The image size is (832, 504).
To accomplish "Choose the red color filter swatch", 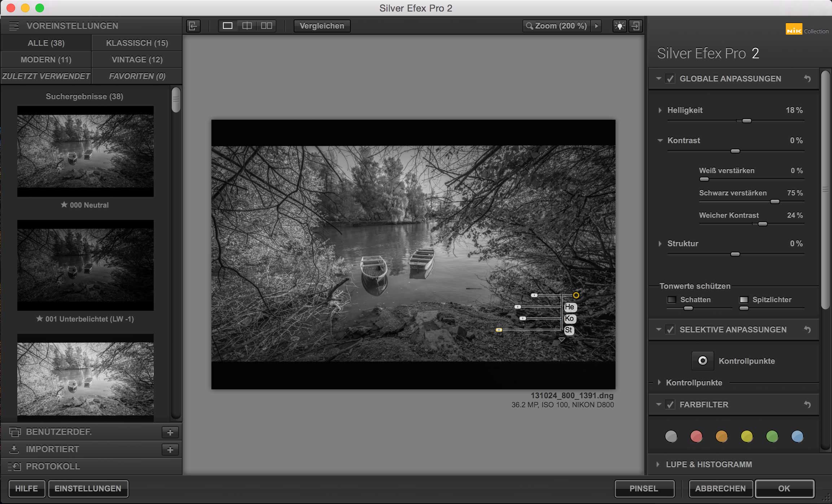I will coord(696,436).
